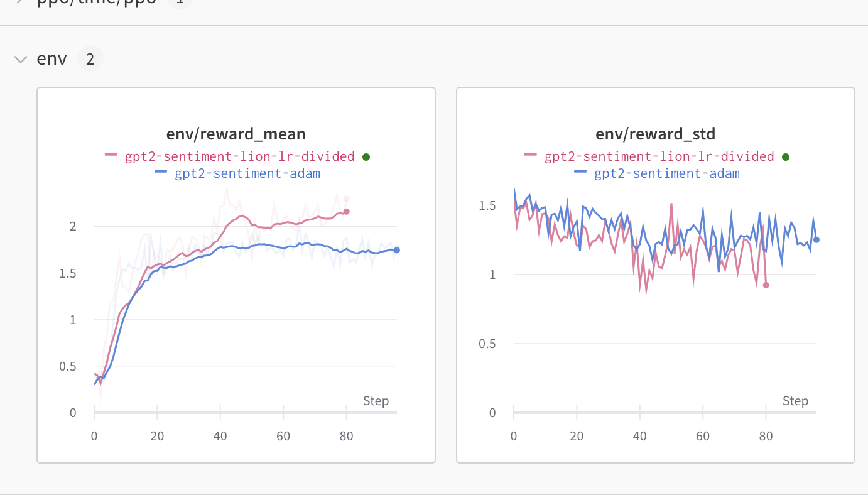The width and height of the screenshot is (868, 495).
Task: Click the env/reward_std chart title
Action: (x=655, y=134)
